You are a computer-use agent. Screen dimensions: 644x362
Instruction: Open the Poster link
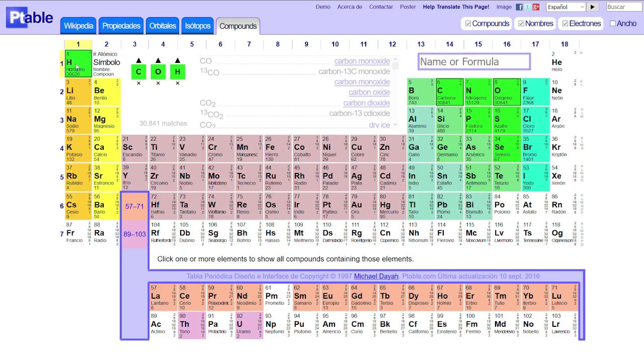pyautogui.click(x=408, y=7)
